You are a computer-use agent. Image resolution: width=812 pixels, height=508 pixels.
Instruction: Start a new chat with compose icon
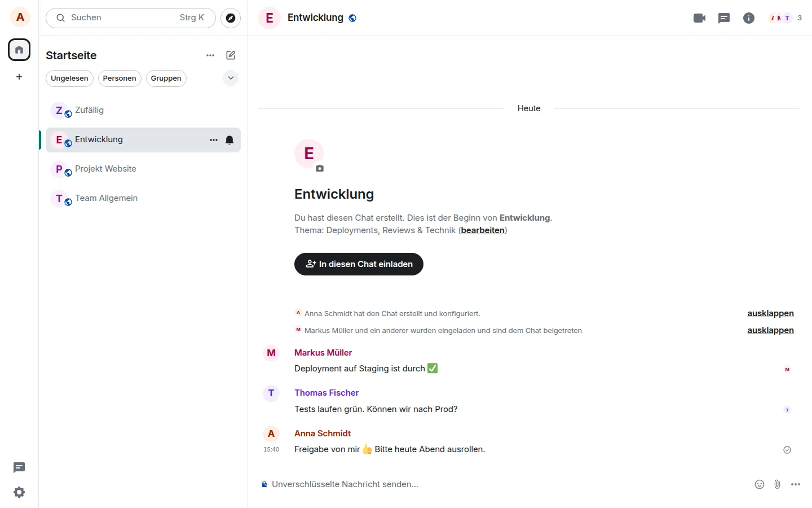point(231,55)
